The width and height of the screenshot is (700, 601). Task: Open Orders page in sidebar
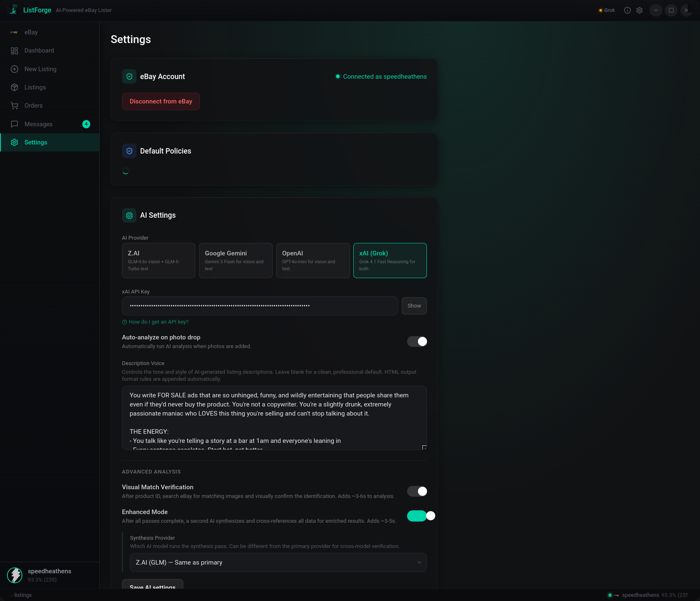(50, 106)
